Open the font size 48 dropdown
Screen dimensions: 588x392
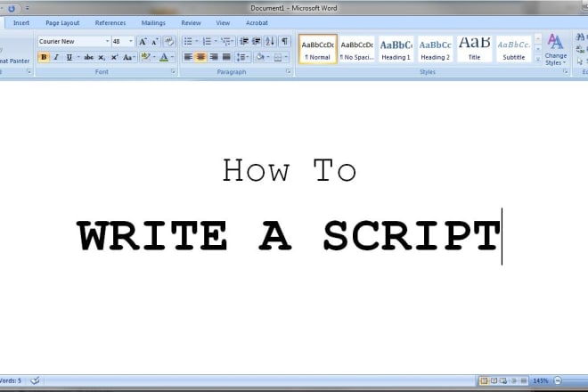click(x=131, y=41)
